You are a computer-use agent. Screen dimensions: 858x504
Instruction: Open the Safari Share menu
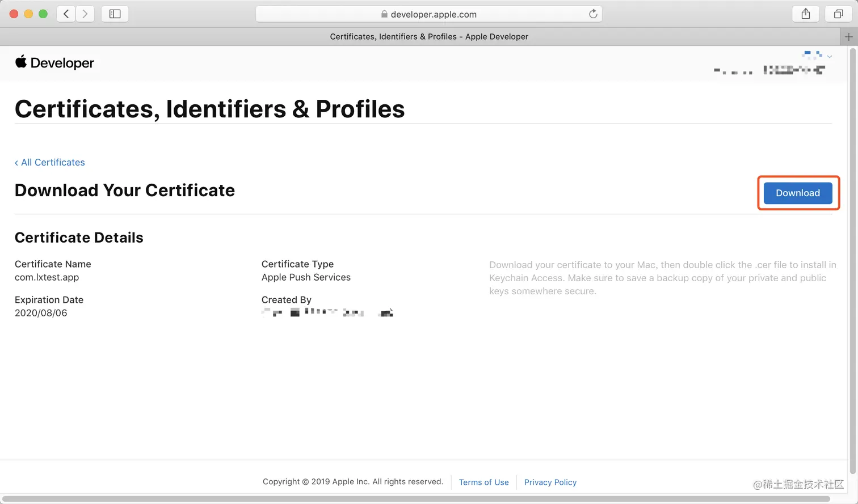(x=805, y=14)
